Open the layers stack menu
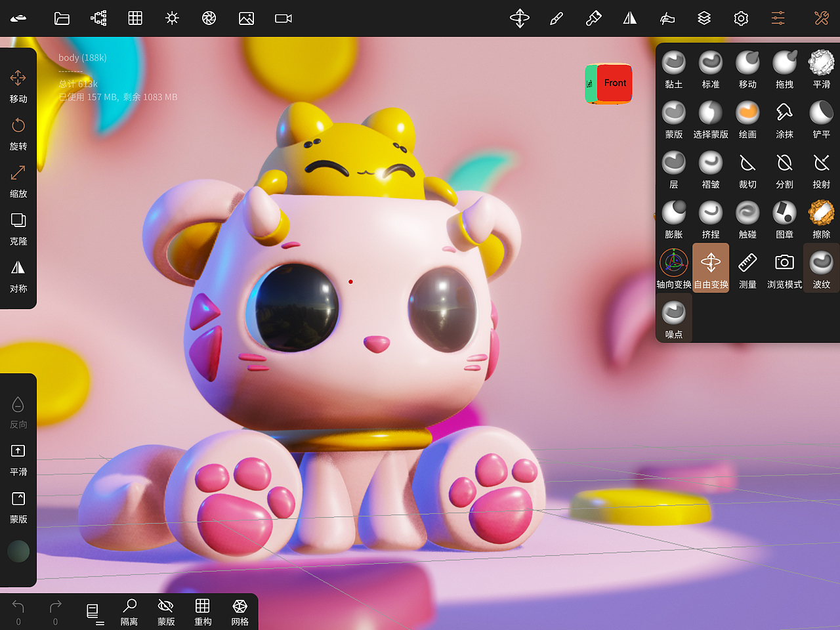The image size is (840, 630). point(704,18)
